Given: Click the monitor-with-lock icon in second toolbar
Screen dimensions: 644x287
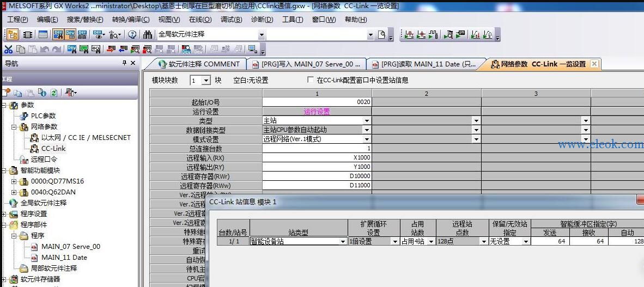Looking at the screenshot, I should pyautogui.click(x=253, y=50).
